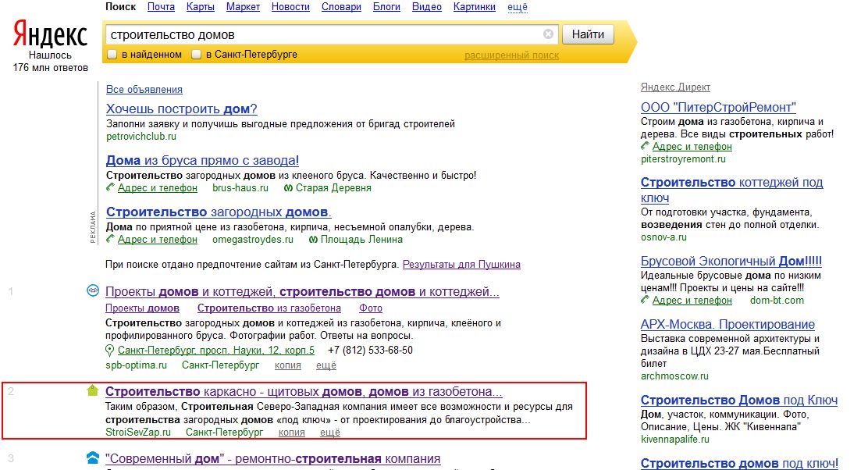
Task: Open the 'Все объявления' link
Action: 144,89
